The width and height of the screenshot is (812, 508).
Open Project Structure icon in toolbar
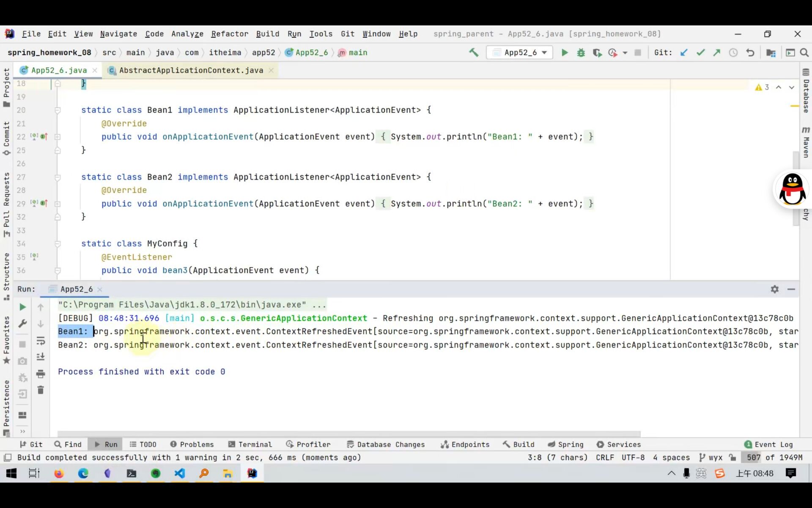[x=771, y=52]
